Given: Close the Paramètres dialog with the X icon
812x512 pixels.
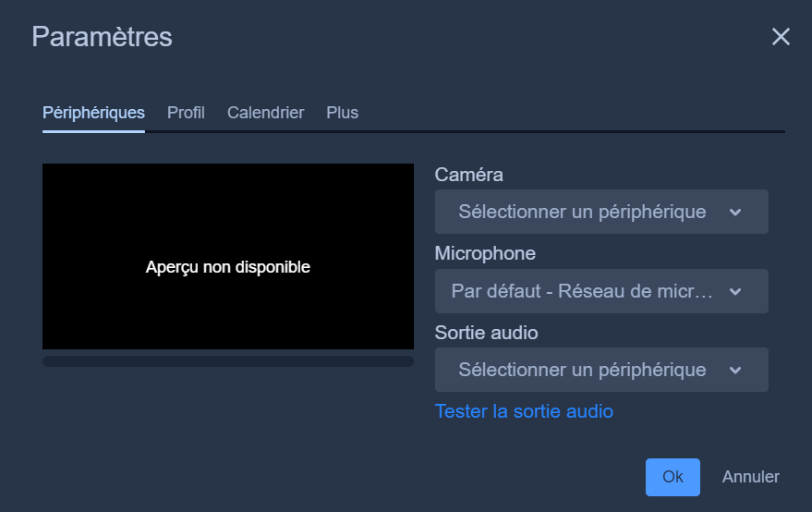Looking at the screenshot, I should pyautogui.click(x=781, y=37).
